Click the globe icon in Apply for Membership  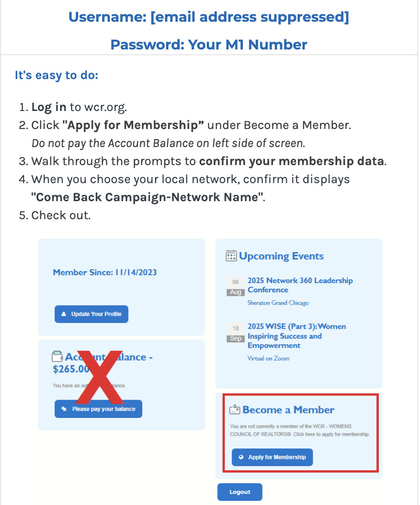(x=241, y=457)
